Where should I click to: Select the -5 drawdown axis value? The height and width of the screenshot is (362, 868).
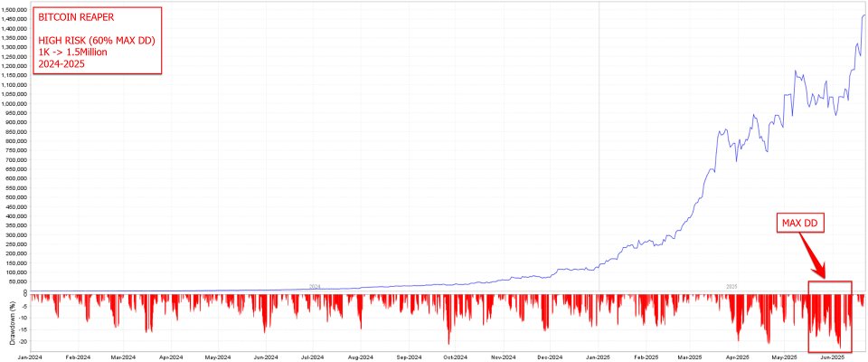24,306
